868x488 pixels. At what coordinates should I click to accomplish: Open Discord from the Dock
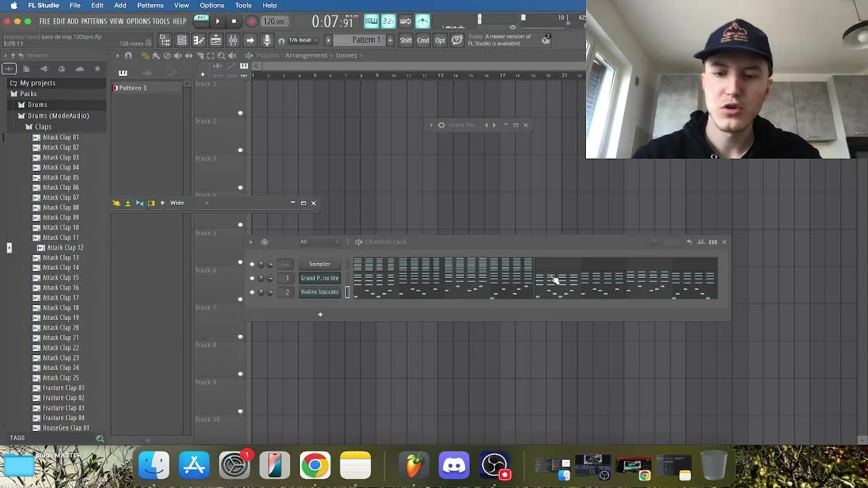454,466
